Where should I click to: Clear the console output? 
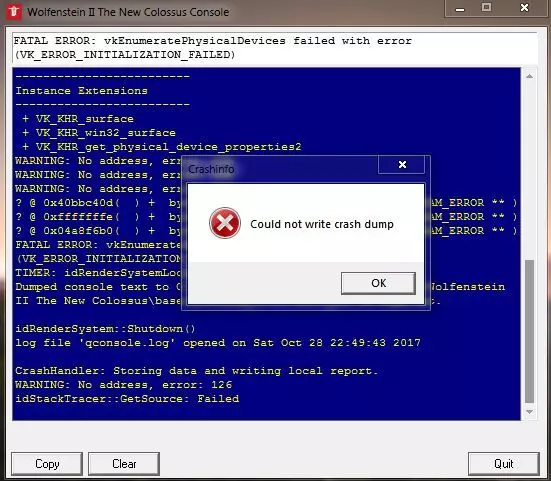pos(124,464)
